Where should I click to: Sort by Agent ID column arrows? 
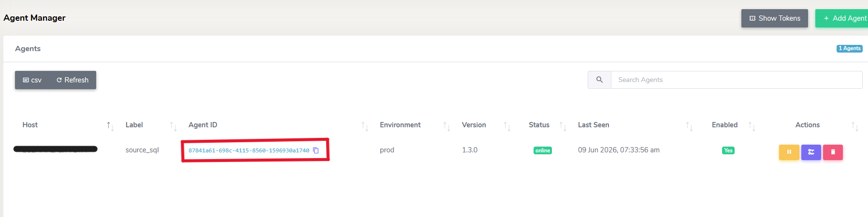[x=365, y=126]
